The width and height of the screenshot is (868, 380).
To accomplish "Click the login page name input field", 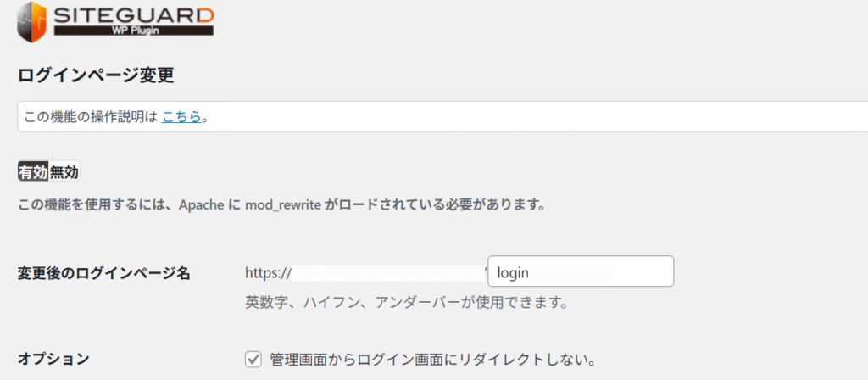I will pos(581,272).
